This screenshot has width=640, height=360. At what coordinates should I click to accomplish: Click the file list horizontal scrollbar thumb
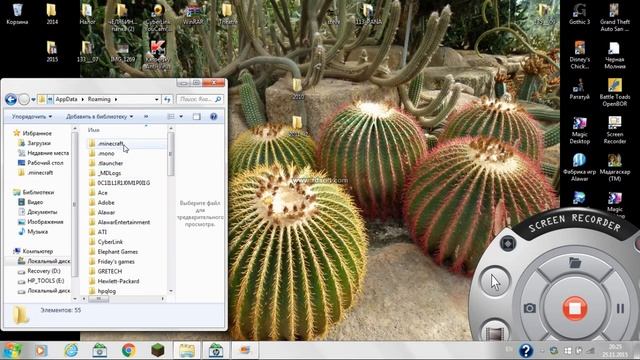tap(99, 299)
